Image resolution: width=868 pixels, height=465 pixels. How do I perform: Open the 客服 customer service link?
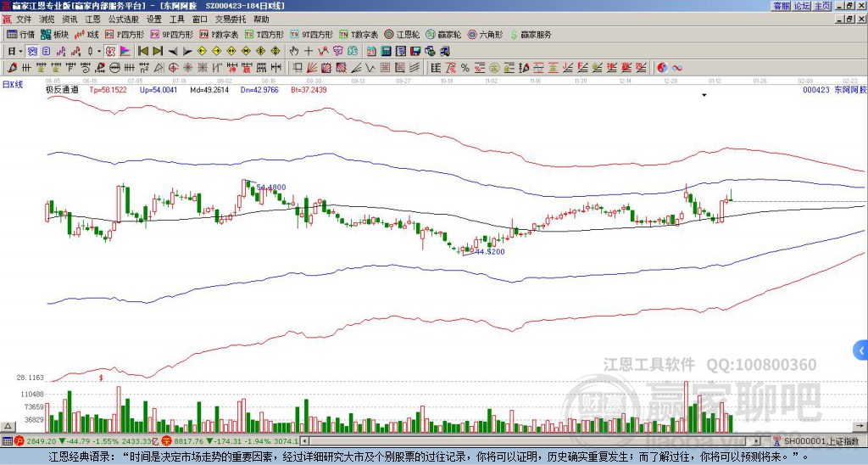pyautogui.click(x=781, y=6)
